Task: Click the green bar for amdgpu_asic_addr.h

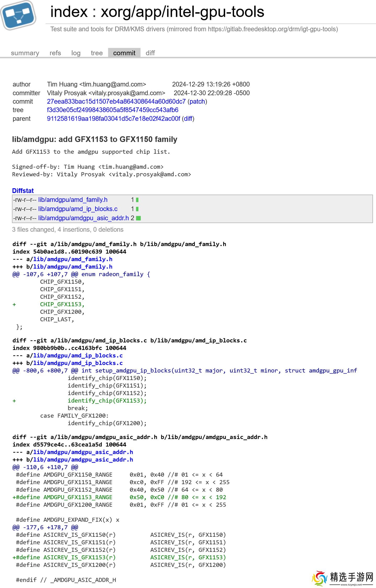Action: [x=138, y=218]
